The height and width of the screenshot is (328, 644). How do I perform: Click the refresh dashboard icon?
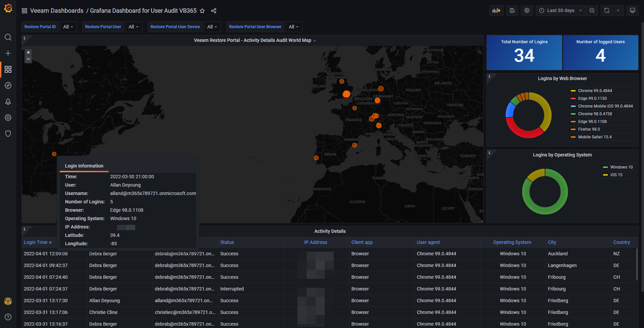[607, 11]
